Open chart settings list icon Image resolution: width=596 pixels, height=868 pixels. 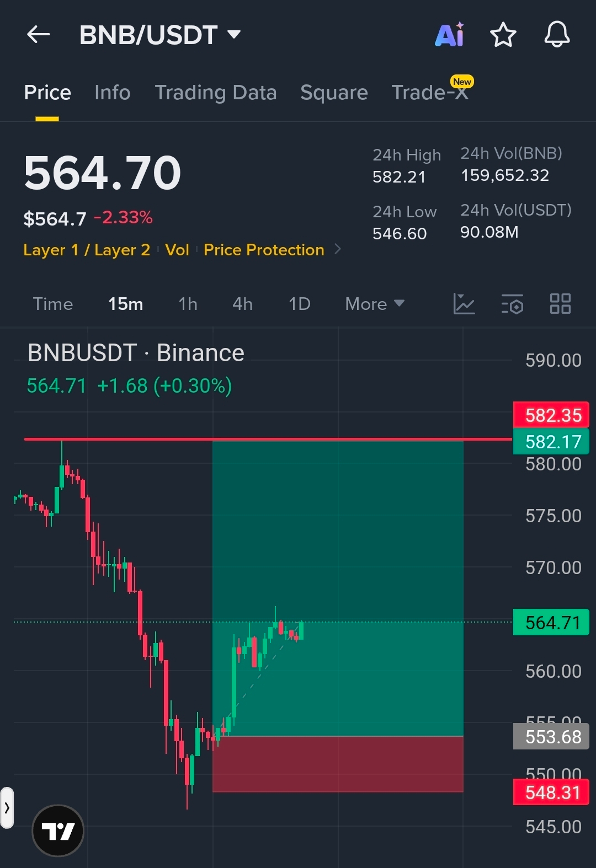click(512, 304)
